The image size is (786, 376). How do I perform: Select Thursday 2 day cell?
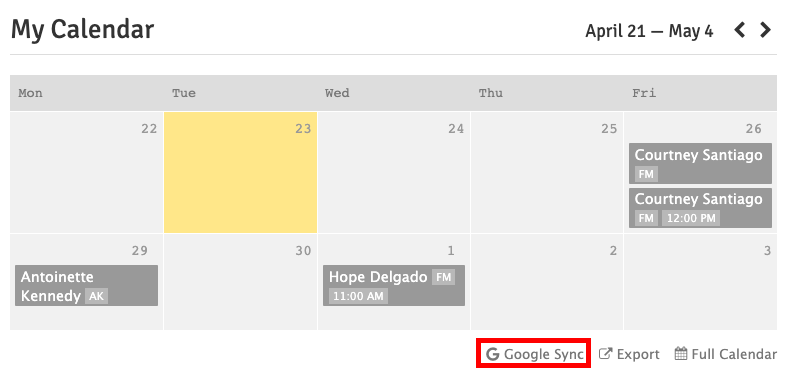coord(547,282)
